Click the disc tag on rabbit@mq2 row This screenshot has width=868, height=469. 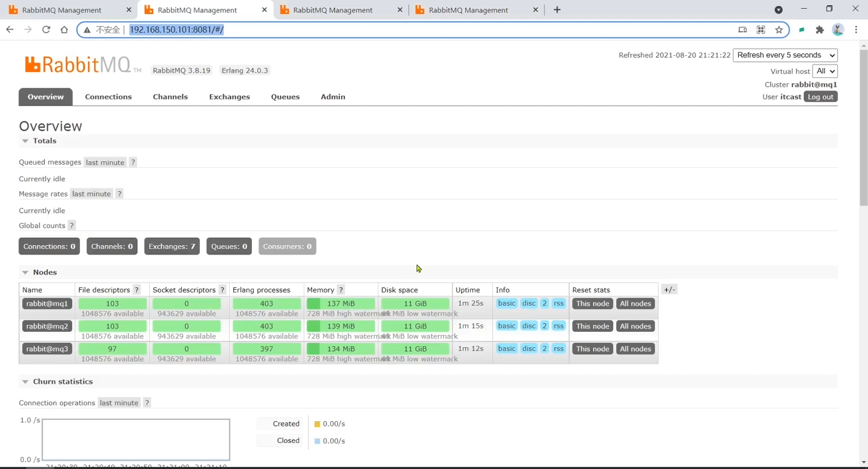click(x=529, y=326)
